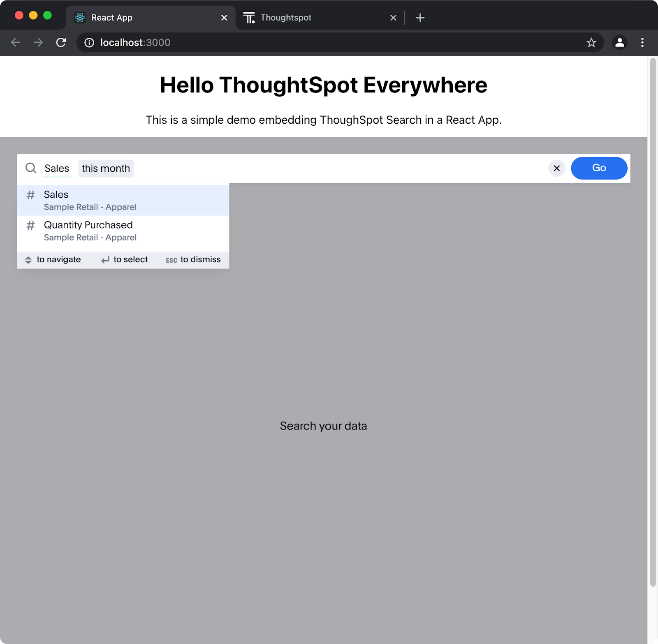Click the search magnifier icon
Image resolution: width=658 pixels, height=644 pixels.
click(31, 168)
